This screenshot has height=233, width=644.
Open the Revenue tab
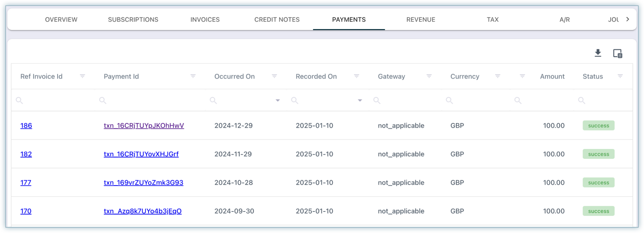[x=421, y=20]
